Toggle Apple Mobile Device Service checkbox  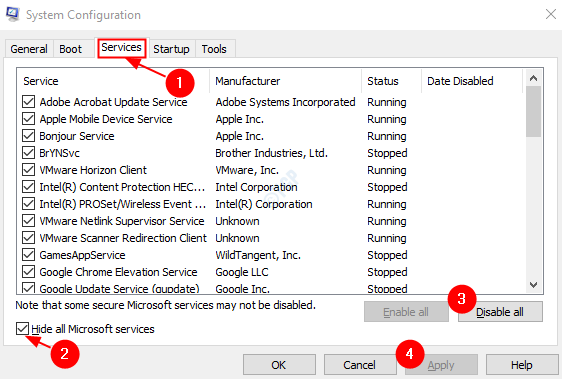tap(28, 119)
